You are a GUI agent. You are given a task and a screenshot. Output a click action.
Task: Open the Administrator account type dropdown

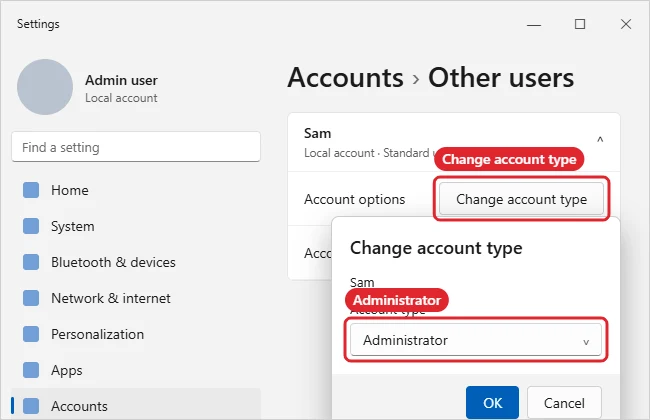pyautogui.click(x=476, y=340)
